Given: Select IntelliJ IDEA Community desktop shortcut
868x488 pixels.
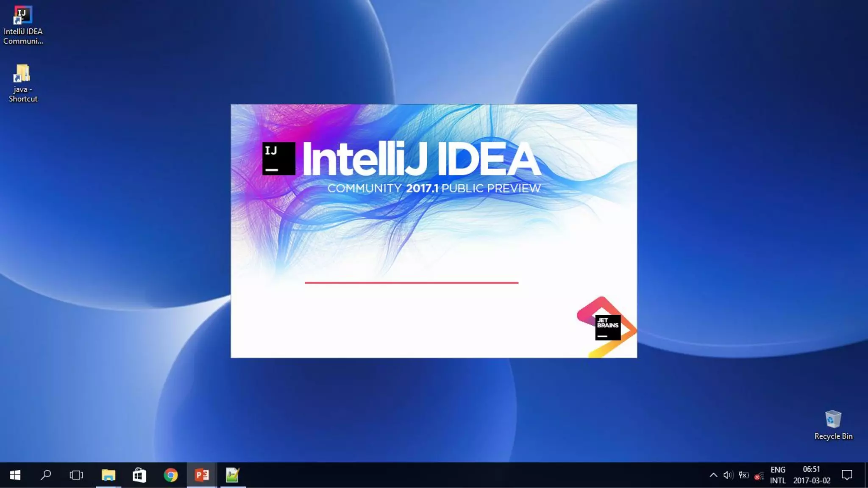Looking at the screenshot, I should [23, 25].
